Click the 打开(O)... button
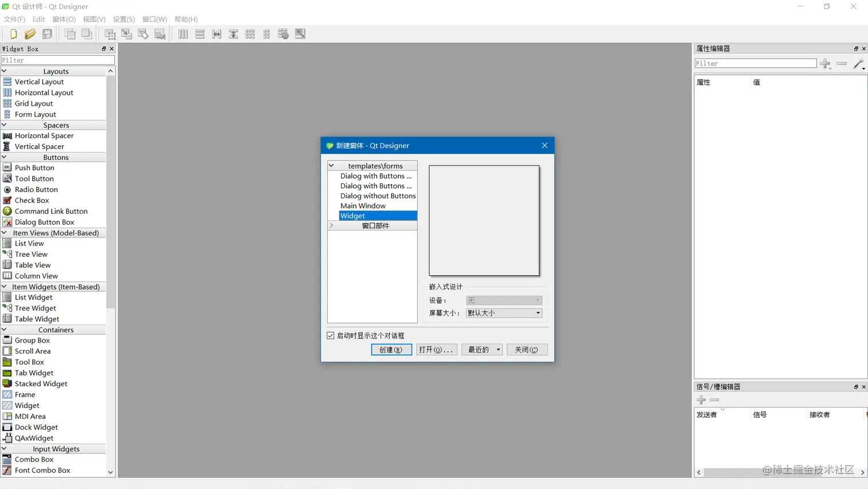The height and width of the screenshot is (489, 868). [436, 350]
